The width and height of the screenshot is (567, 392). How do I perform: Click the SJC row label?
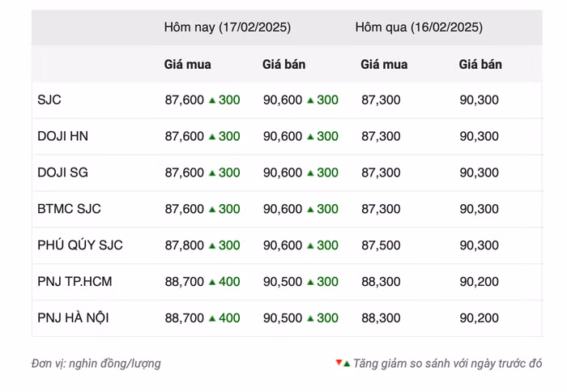pos(49,100)
